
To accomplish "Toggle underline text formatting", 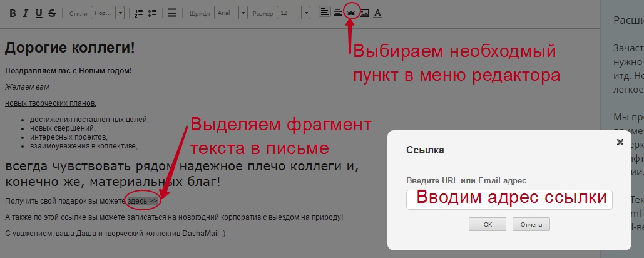I will tap(39, 13).
